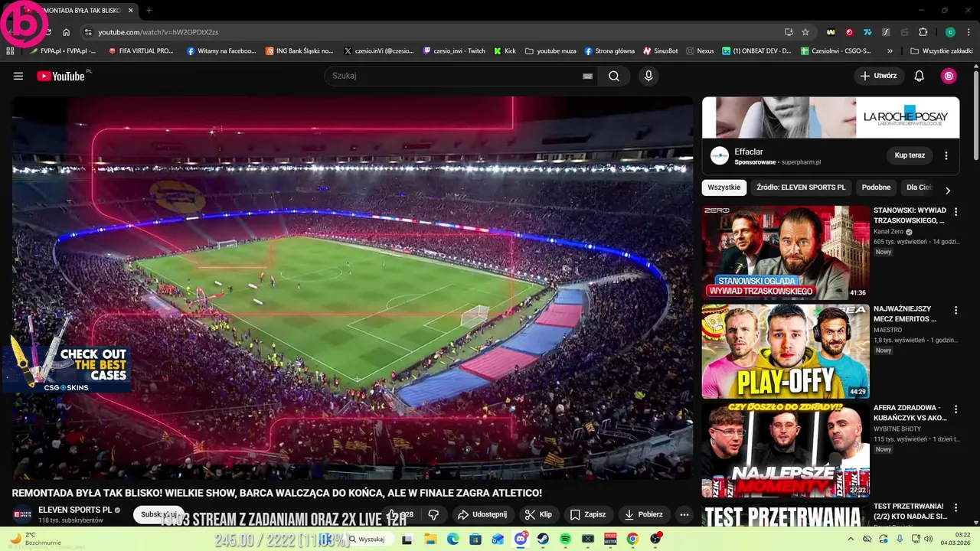Open the NAJLEPSZE MOMENTY video thumbnail
Viewport: 980px width, 551px height.
[x=786, y=450]
